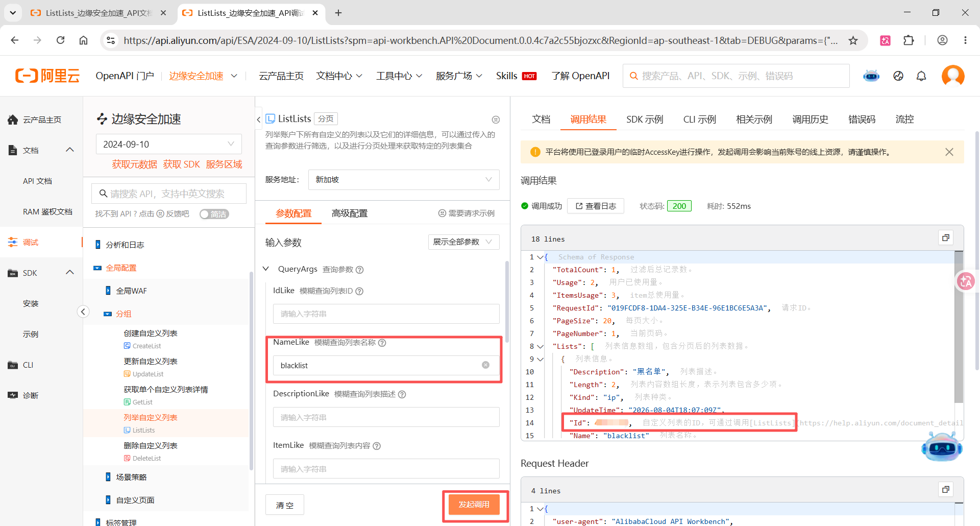Open the 获取 SDK link
Viewport: 980px width, 526px height.
pos(182,164)
